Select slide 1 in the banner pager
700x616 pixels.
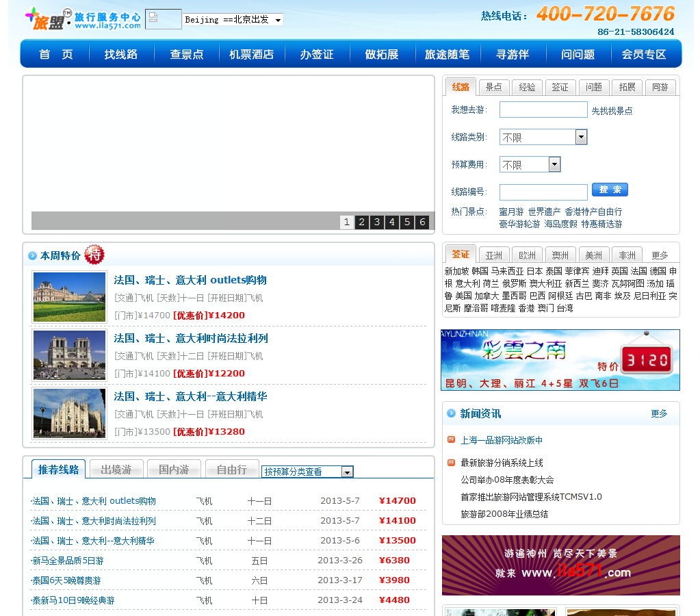point(346,222)
